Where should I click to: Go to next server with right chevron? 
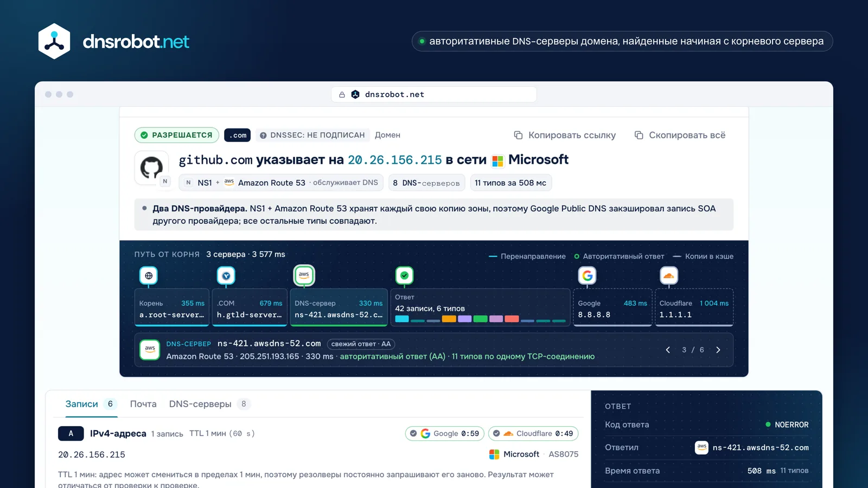(718, 350)
